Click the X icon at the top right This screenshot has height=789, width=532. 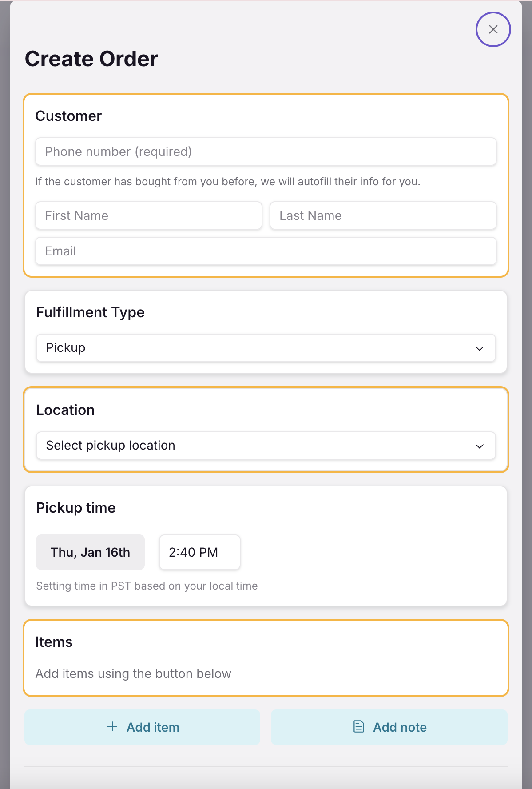[493, 29]
